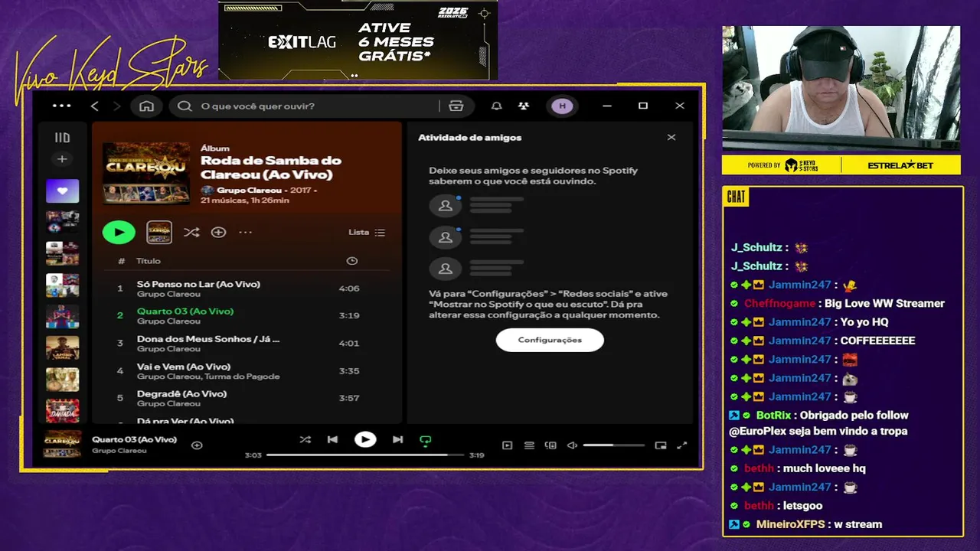Click the player bar play button

pyautogui.click(x=365, y=439)
